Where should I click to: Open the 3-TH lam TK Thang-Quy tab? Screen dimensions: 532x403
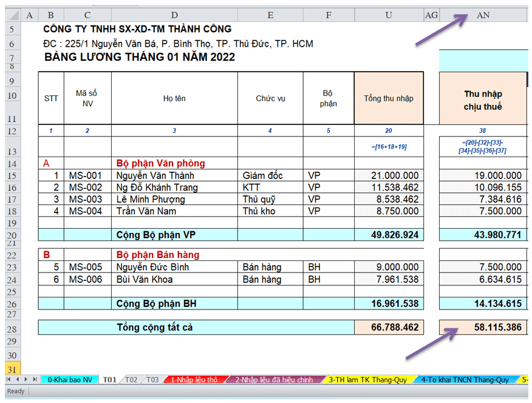coord(368,380)
